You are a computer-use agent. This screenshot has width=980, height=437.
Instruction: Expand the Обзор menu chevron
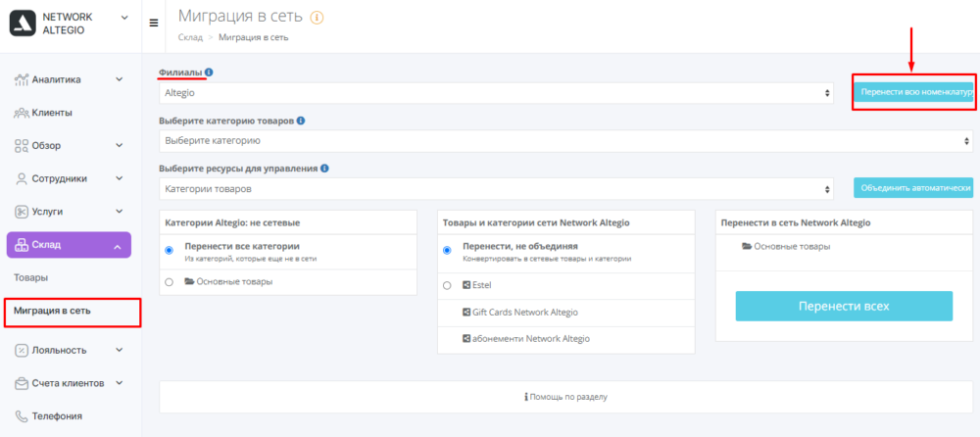(120, 146)
